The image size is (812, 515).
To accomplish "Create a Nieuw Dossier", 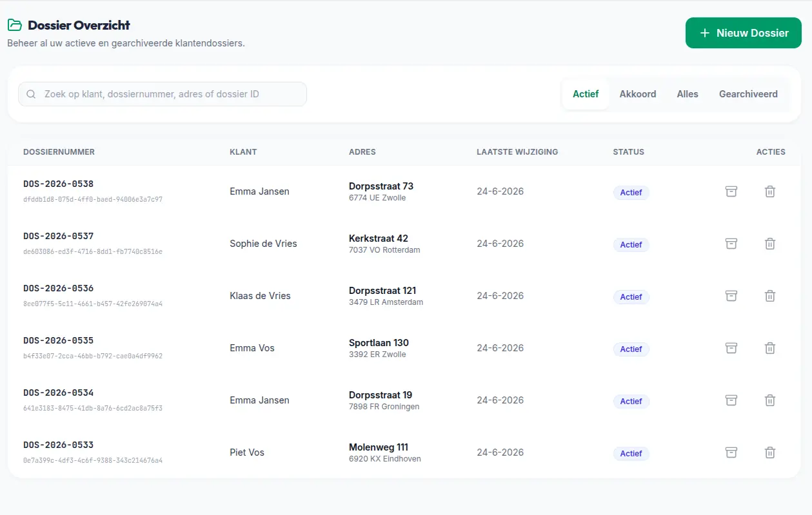I will (744, 33).
